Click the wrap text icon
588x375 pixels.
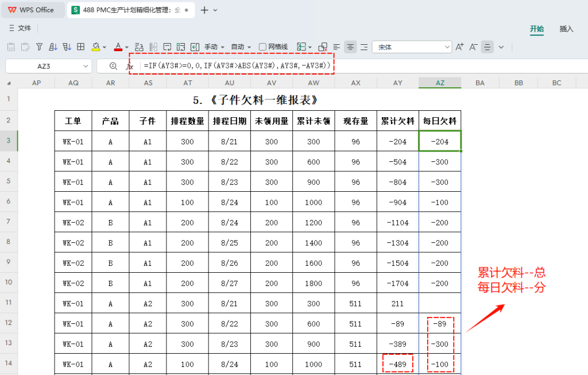click(x=167, y=47)
